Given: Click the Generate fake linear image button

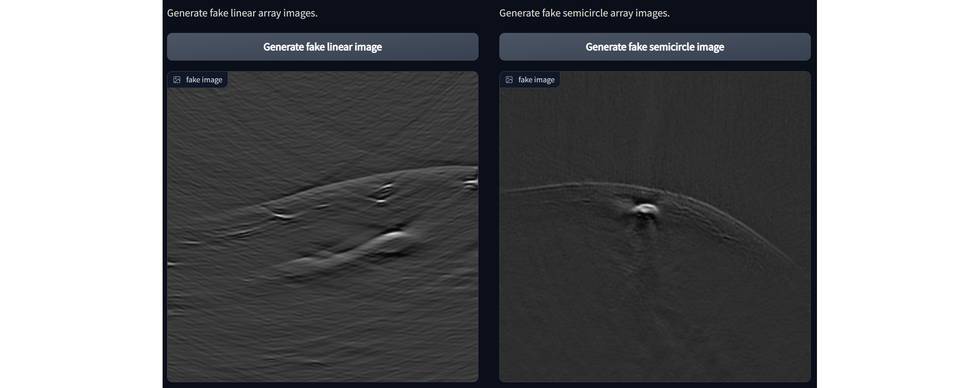Looking at the screenshot, I should (323, 47).
